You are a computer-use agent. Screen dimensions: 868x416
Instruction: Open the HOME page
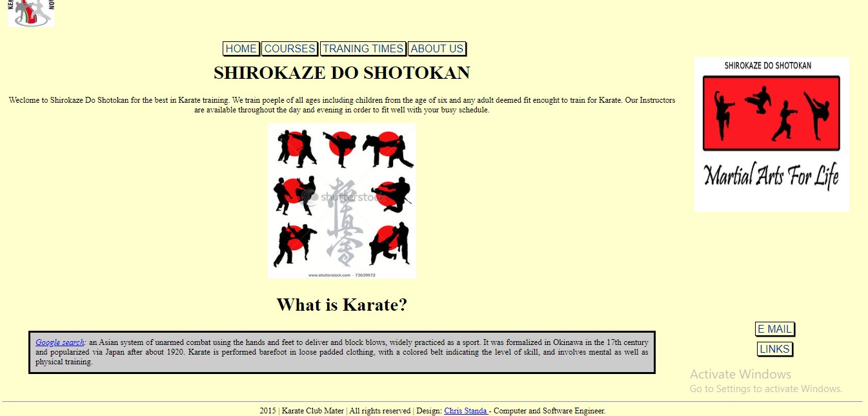(241, 49)
